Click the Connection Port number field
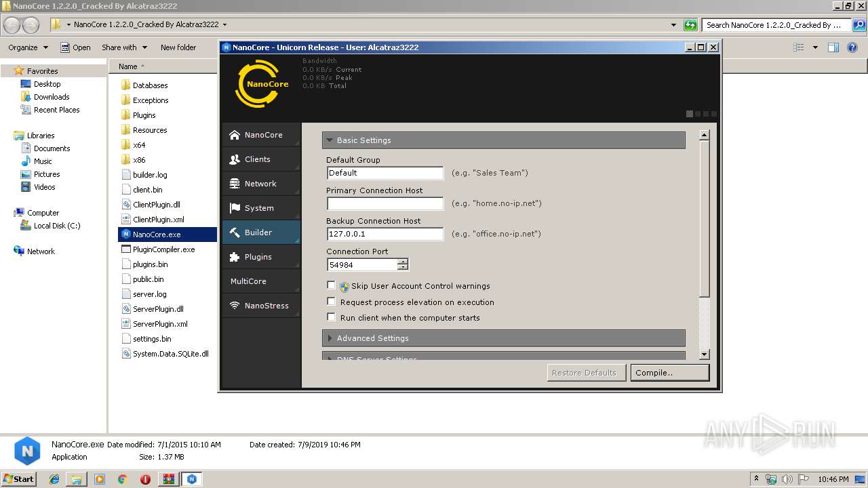Screen dimensions: 868x488 (x=362, y=265)
